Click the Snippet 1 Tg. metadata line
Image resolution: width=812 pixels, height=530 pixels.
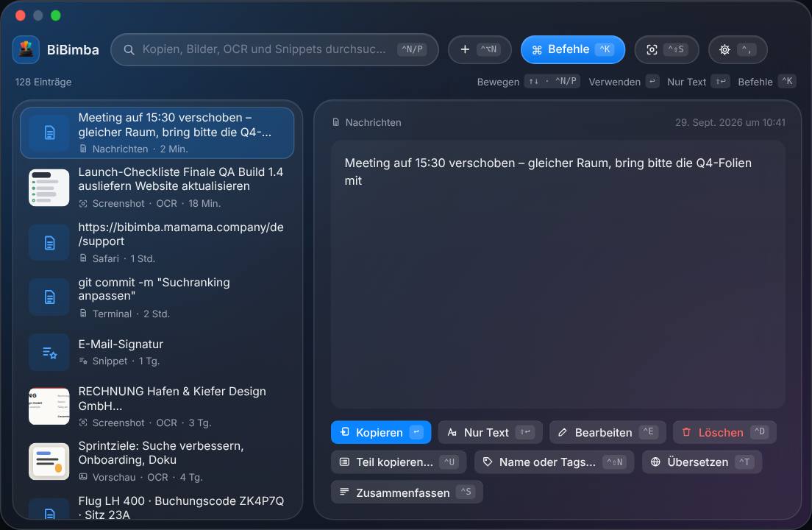click(x=119, y=361)
